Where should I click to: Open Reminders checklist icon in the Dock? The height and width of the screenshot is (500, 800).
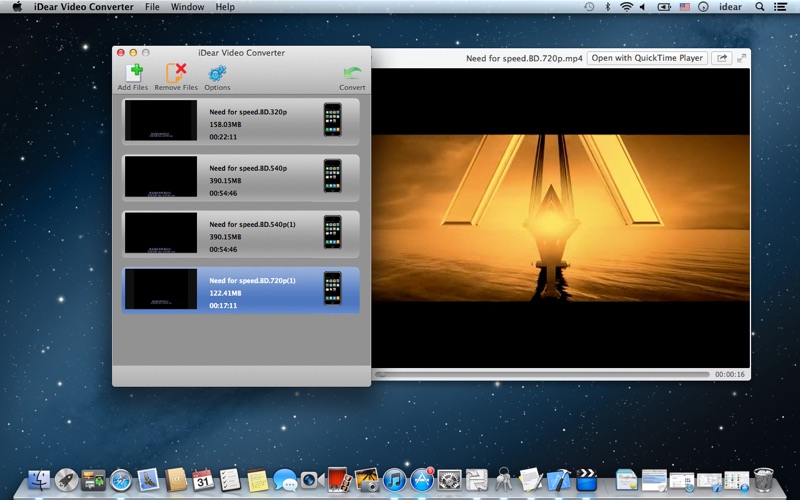[x=230, y=480]
